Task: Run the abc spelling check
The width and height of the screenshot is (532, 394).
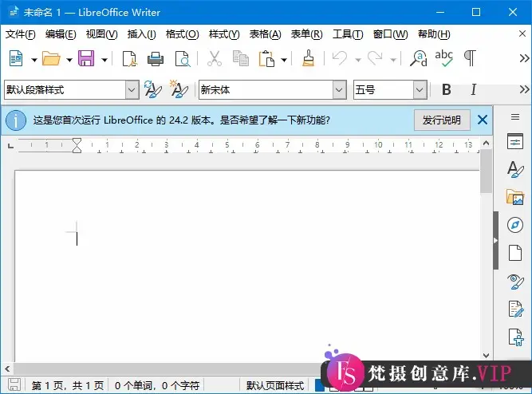Action: click(443, 58)
